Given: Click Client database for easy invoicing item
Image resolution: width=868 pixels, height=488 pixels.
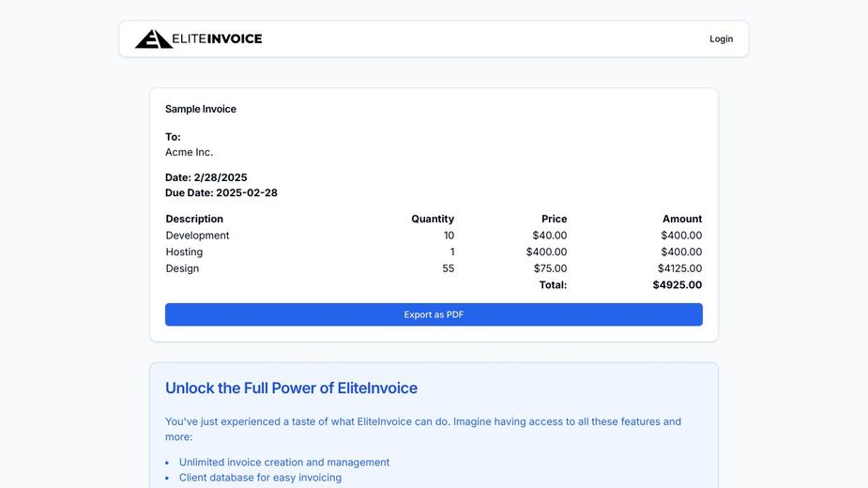Looking at the screenshot, I should [260, 478].
